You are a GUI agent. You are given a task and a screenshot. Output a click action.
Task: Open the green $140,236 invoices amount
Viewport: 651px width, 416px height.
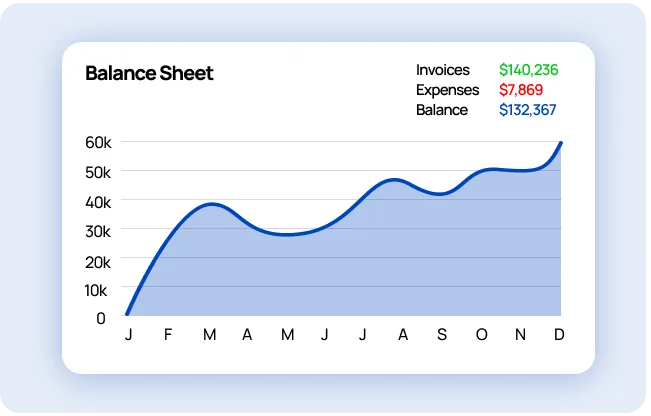click(x=528, y=70)
